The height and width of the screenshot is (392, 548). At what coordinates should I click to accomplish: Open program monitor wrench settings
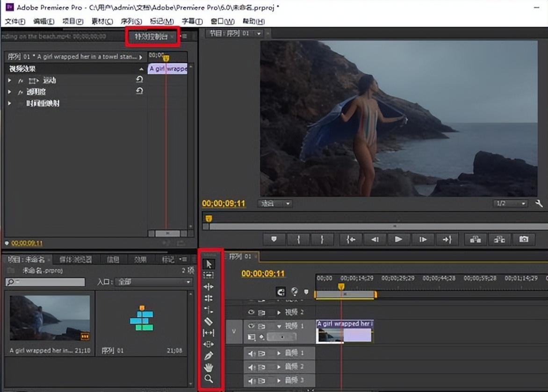539,203
